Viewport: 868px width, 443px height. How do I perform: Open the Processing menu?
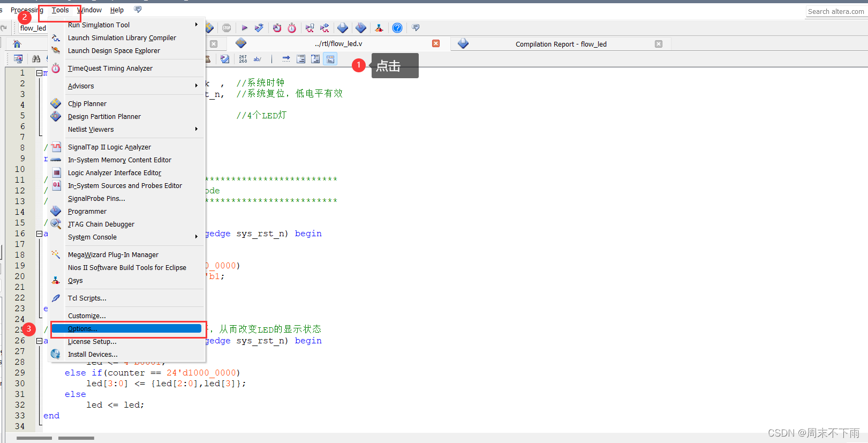(x=27, y=10)
